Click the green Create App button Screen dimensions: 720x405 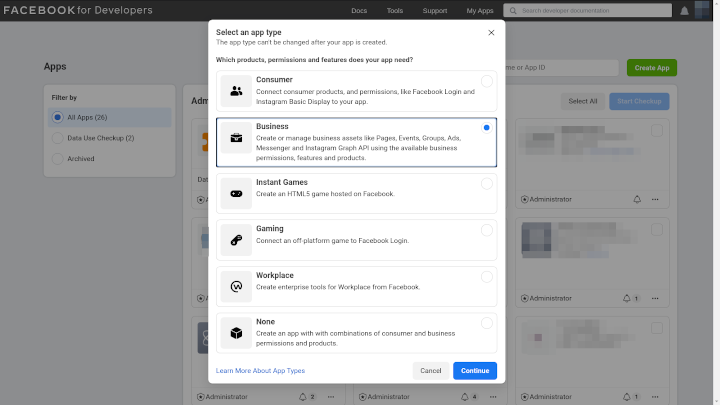652,68
